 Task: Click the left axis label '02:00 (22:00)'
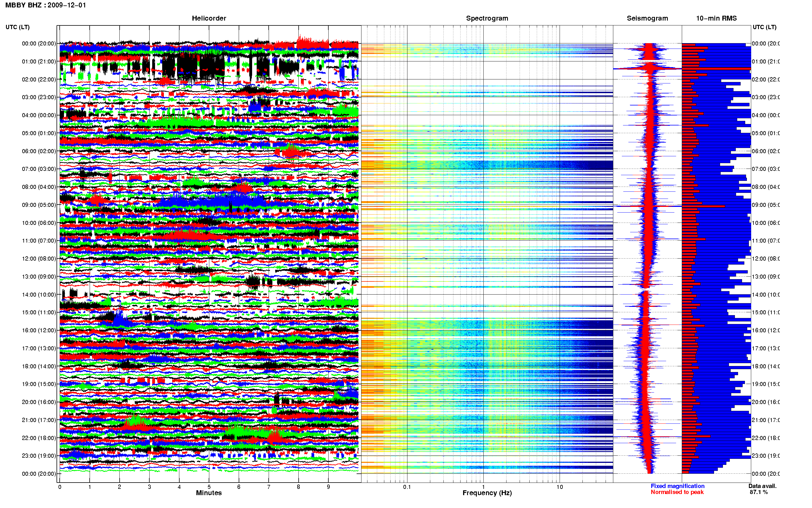coord(39,80)
